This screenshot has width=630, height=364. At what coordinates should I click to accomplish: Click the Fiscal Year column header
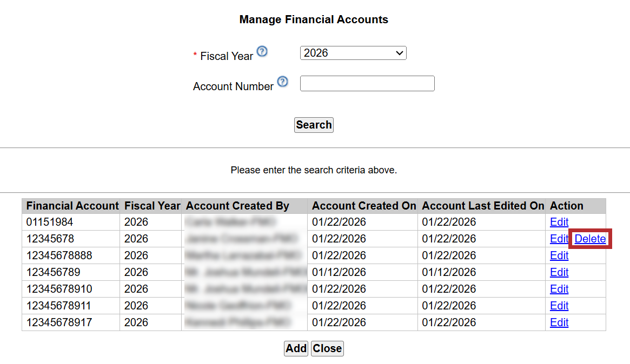point(152,206)
